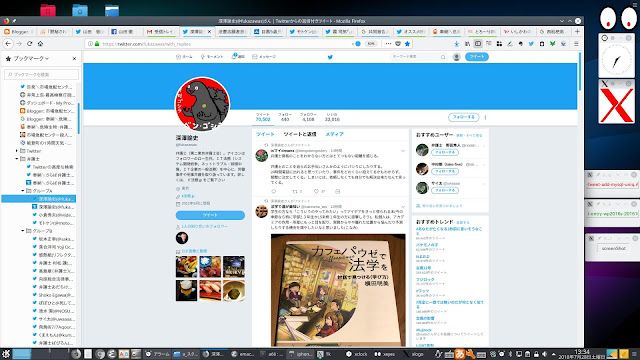Viewport: 640px width, 360px height.
Task: Close the bookmarks sidebar with the X
Action: (x=74, y=58)
